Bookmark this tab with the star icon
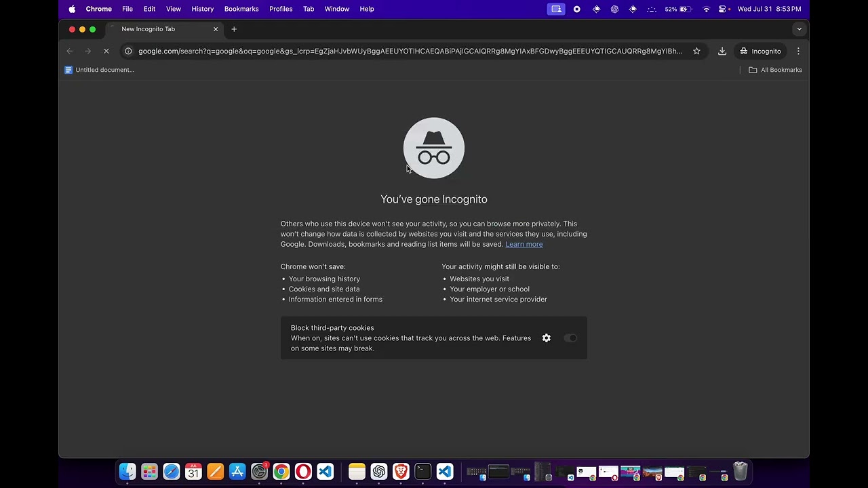 tap(696, 51)
